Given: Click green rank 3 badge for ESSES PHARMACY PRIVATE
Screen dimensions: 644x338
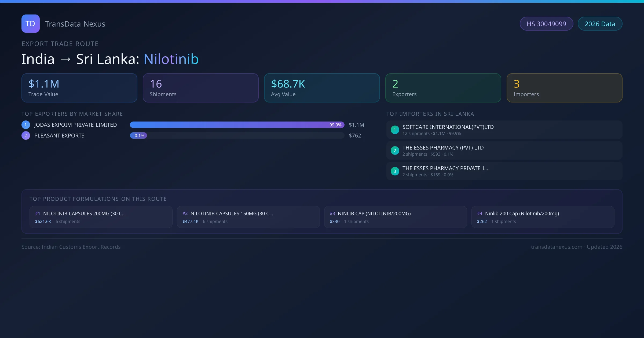Looking at the screenshot, I should 395,171.
